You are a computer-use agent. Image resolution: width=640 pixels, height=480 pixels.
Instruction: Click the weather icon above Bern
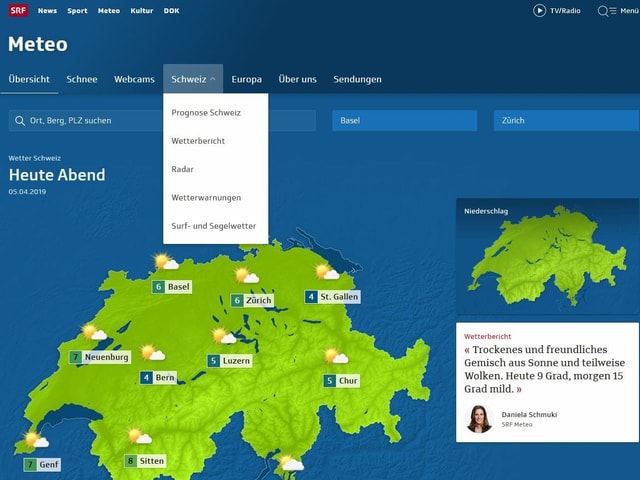click(153, 353)
